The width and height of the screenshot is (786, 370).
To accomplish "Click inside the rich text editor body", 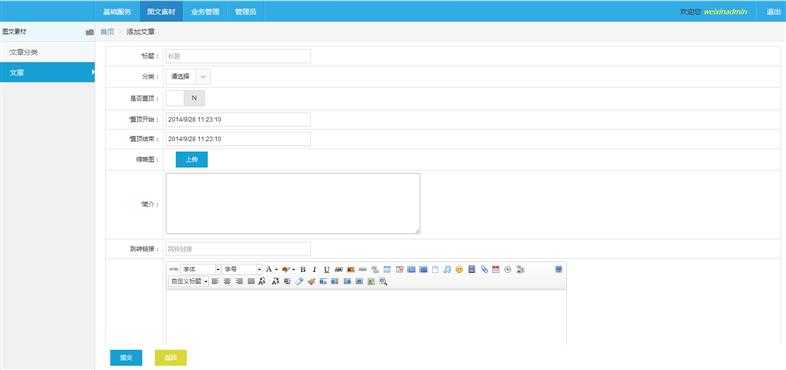I will 366,317.
